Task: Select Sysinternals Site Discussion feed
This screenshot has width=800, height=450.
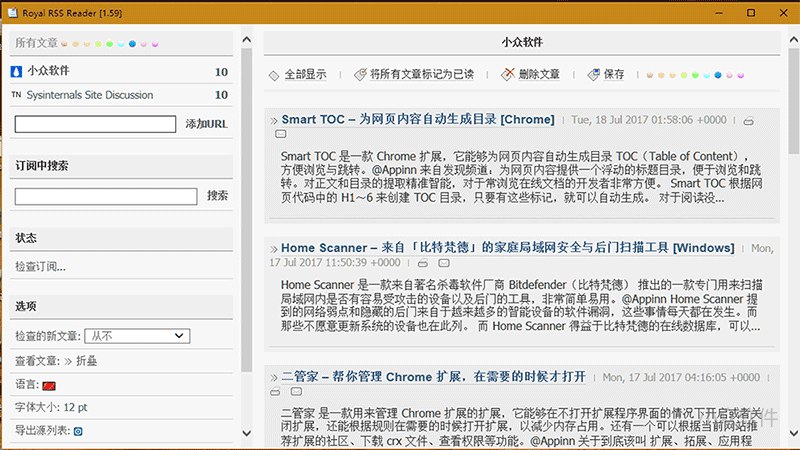Action: pos(90,95)
